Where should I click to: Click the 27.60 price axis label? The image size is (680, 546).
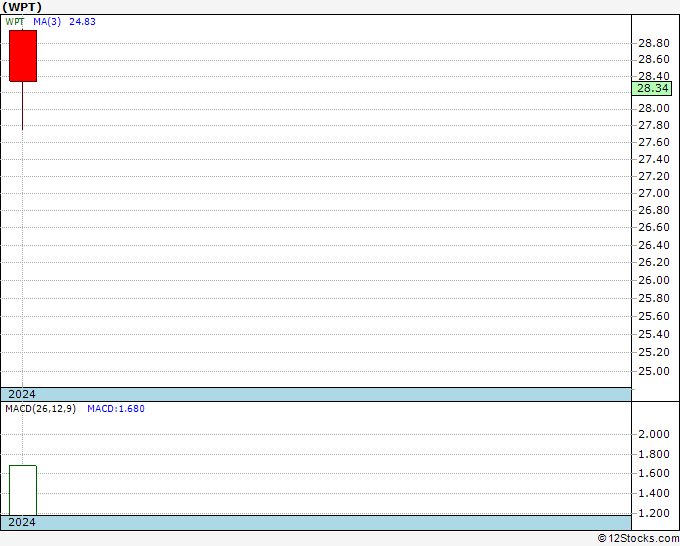tap(654, 142)
